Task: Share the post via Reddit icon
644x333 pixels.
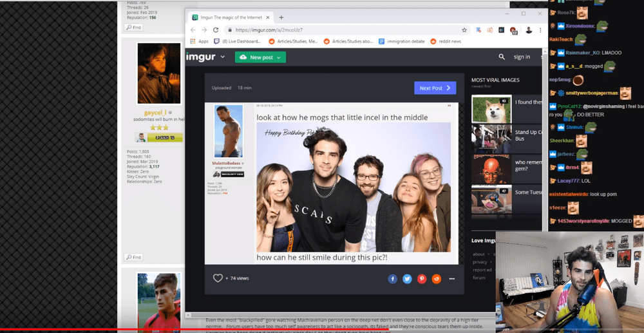Action: 437,279
